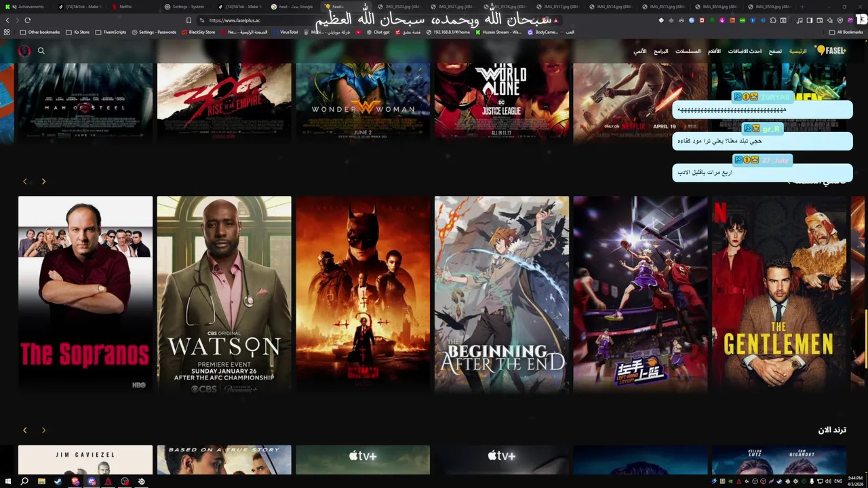Reload the page with refresh icon
The image size is (868, 488).
(x=28, y=20)
